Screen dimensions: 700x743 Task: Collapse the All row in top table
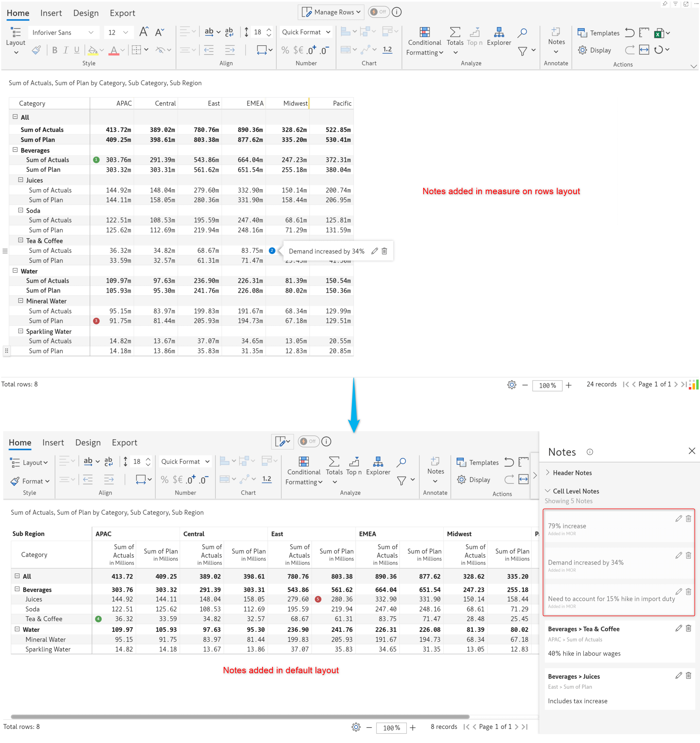[15, 117]
